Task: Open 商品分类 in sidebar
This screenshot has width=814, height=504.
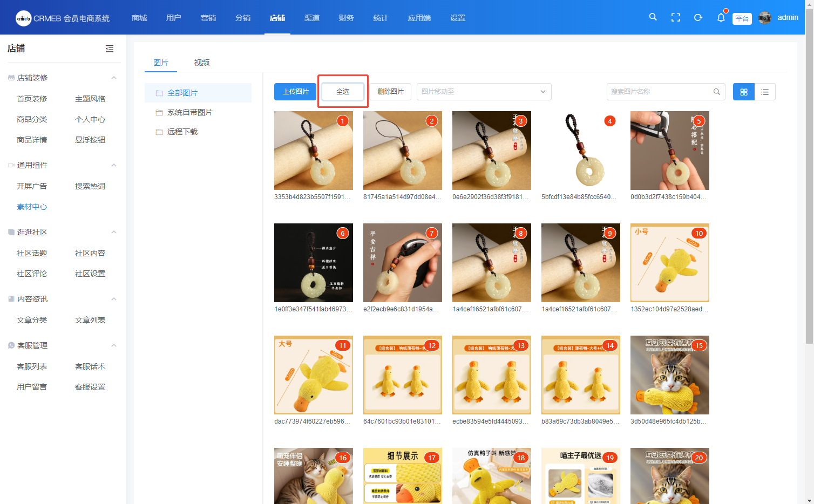Action: 32,119
